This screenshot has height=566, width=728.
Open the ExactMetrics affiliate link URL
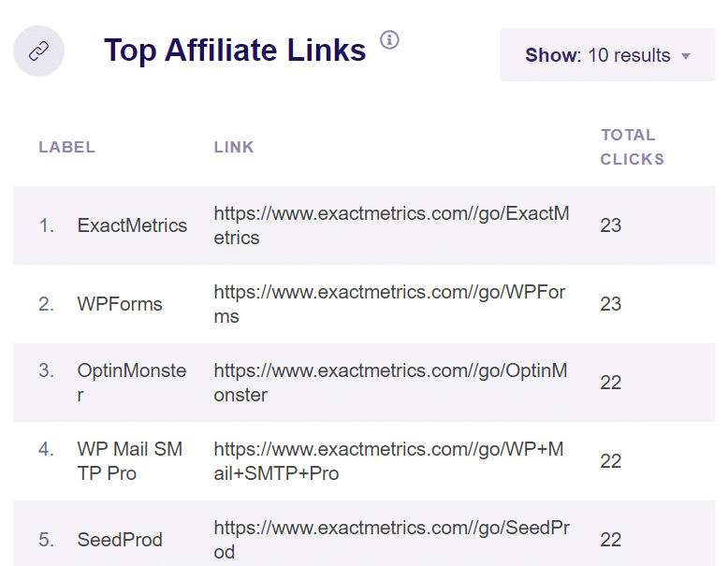pos(391,225)
